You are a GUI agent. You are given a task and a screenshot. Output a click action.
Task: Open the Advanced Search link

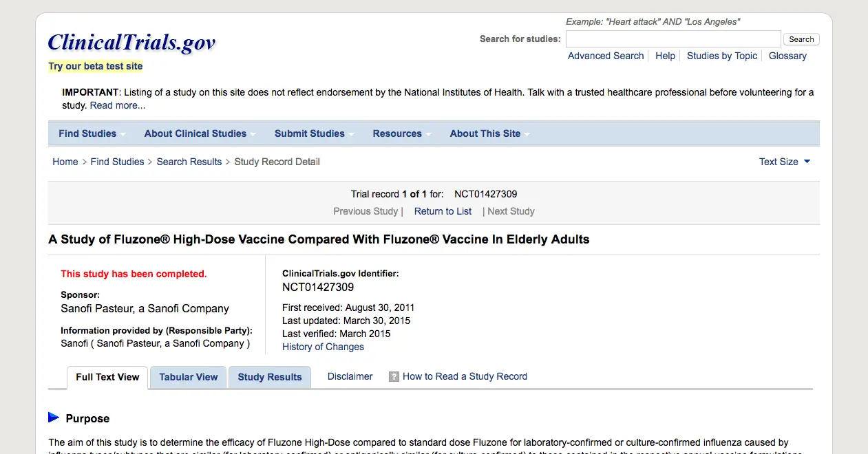tap(606, 56)
